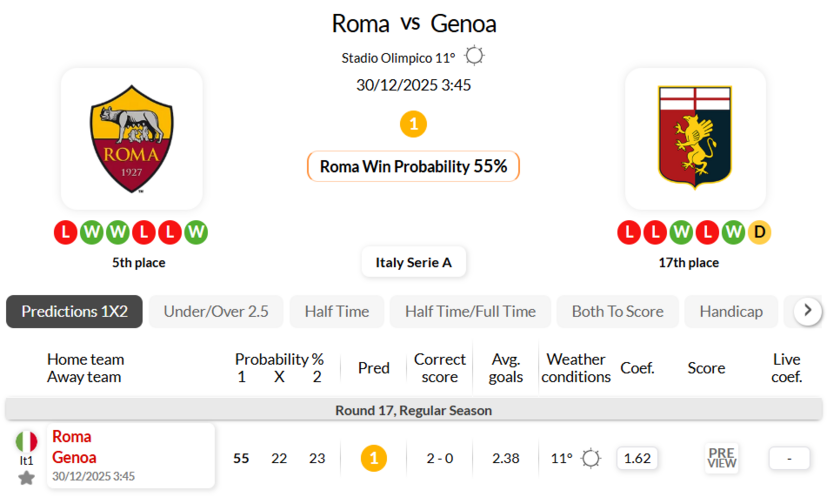This screenshot has height=497, width=840.
Task: Click the favorite star icon under It1
Action: [x=26, y=478]
